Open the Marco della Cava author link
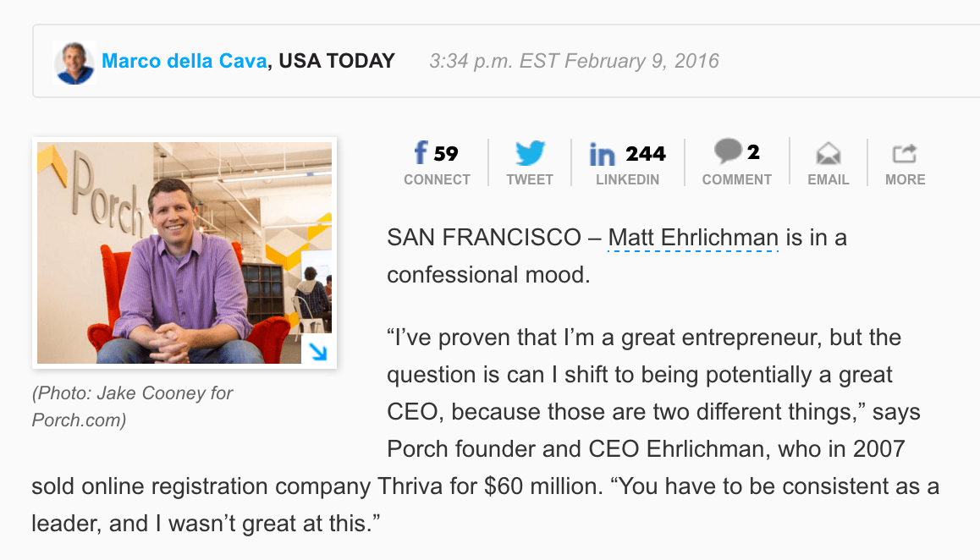Viewport: 980px width, 560px height. tap(184, 61)
